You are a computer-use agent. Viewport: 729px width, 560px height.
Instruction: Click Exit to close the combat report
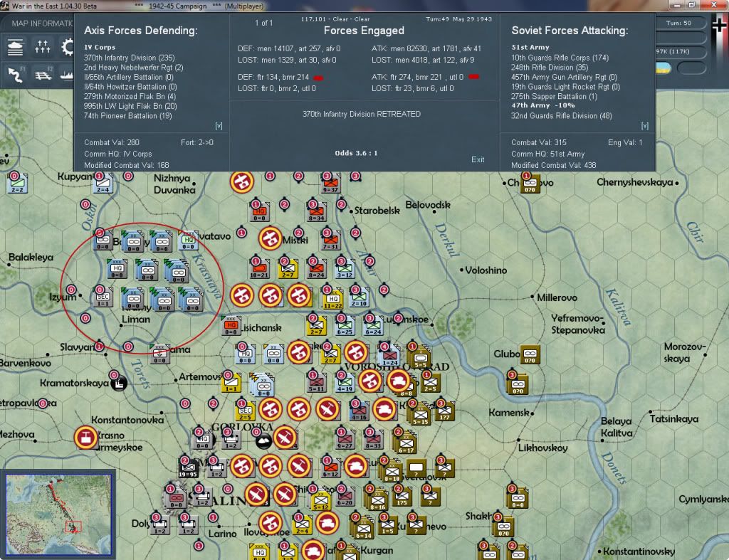tap(478, 159)
